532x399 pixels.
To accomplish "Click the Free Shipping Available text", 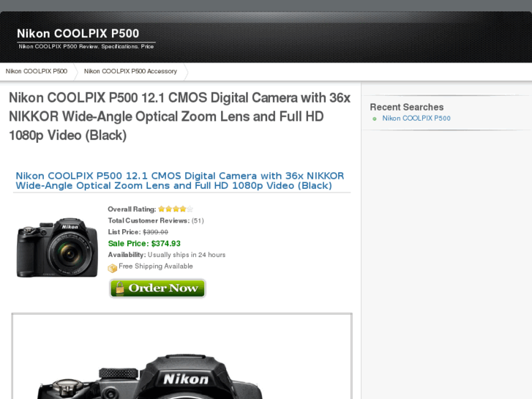I will pos(156,266).
